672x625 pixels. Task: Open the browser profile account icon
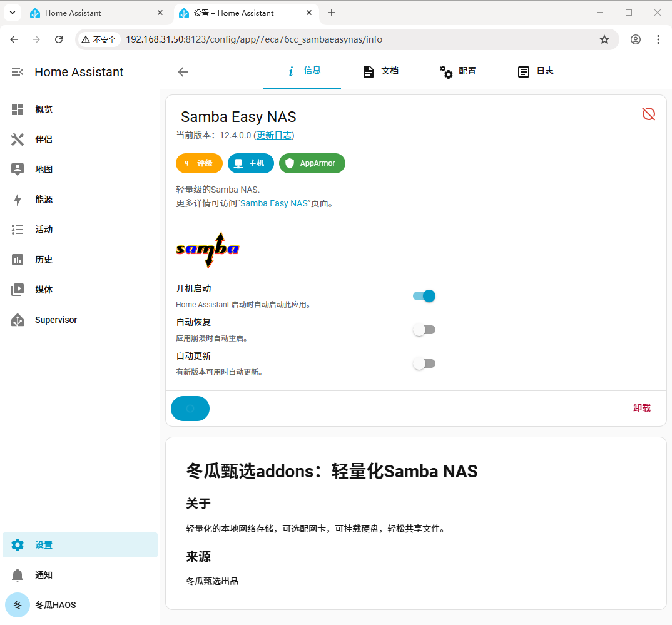coord(636,39)
